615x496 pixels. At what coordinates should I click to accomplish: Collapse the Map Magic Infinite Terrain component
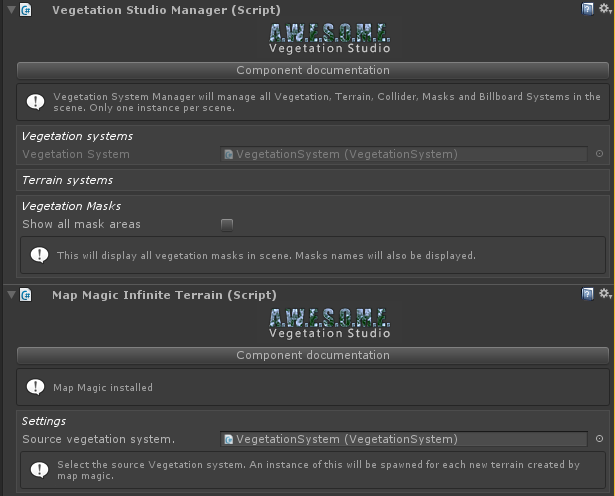tap(11, 294)
